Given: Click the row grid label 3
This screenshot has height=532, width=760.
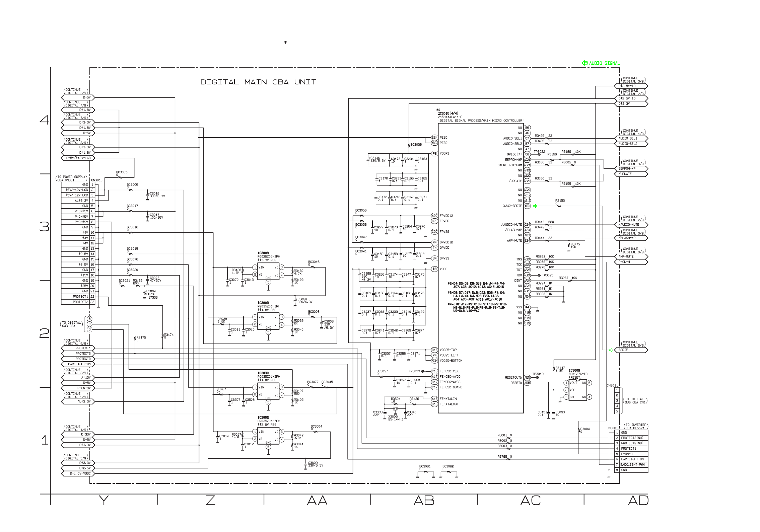Looking at the screenshot, I should (44, 227).
